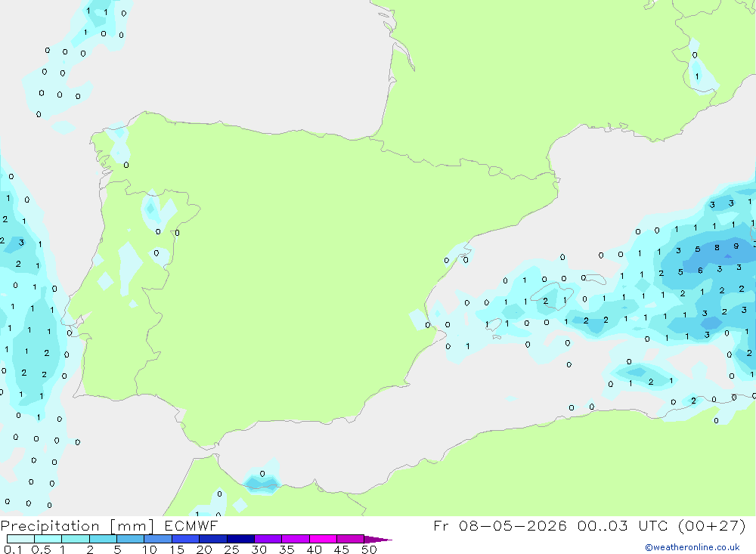This screenshot has height=554, width=756.
Task: Select the ECMWF model label
Action: click(191, 525)
